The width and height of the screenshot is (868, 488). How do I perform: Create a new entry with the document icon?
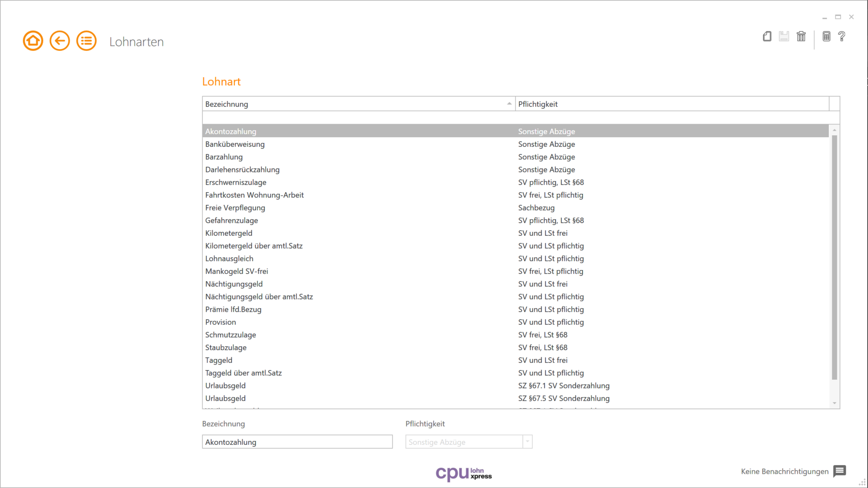(767, 36)
